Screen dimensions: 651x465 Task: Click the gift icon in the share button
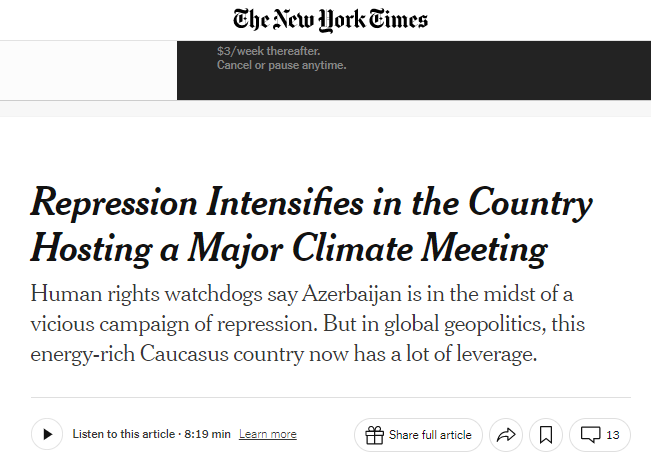pos(374,435)
